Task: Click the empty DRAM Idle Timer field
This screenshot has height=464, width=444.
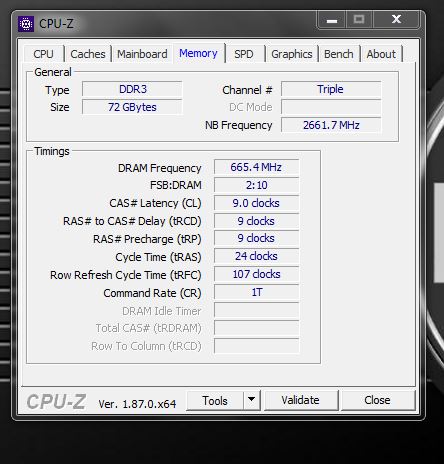Action: pos(256,310)
